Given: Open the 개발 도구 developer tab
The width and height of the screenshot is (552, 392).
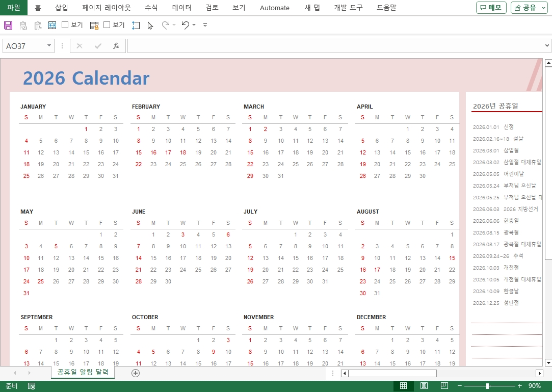Looking at the screenshot, I should click(x=348, y=8).
